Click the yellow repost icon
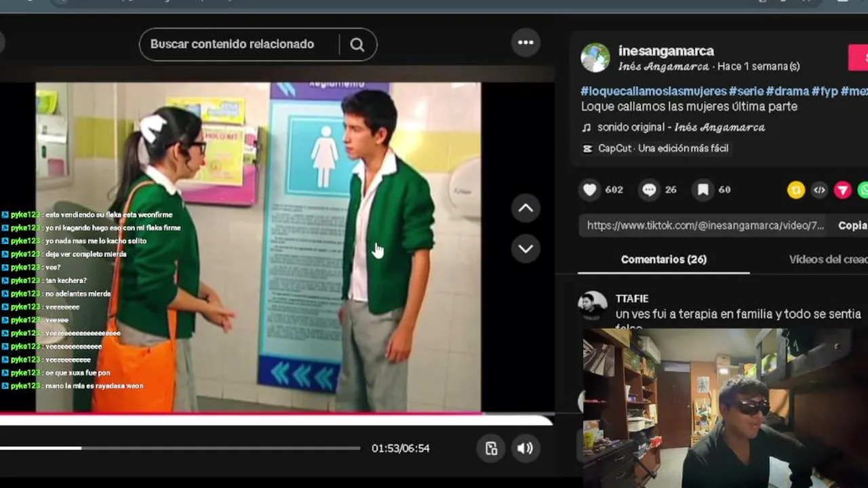The image size is (868, 488). point(796,190)
